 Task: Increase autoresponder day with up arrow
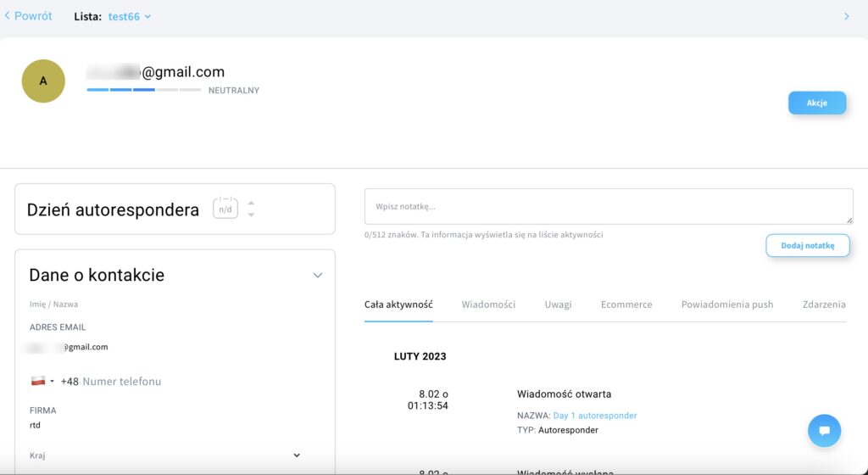pyautogui.click(x=251, y=204)
